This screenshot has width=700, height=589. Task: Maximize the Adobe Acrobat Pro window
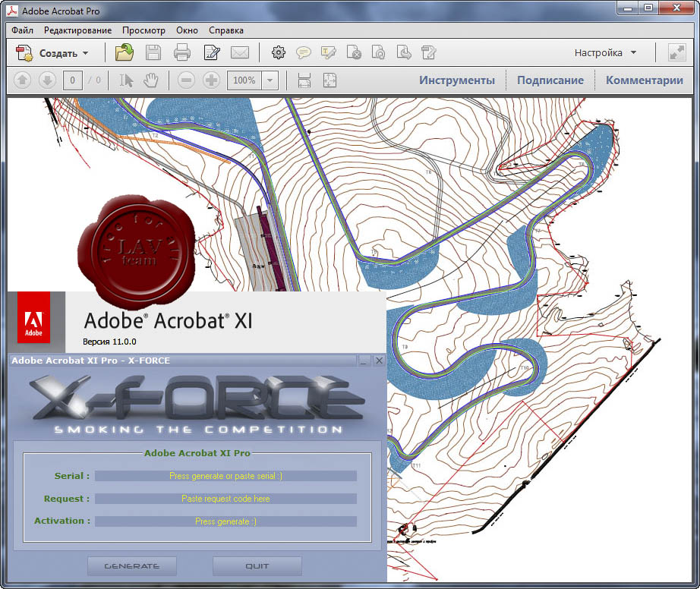tap(648, 8)
